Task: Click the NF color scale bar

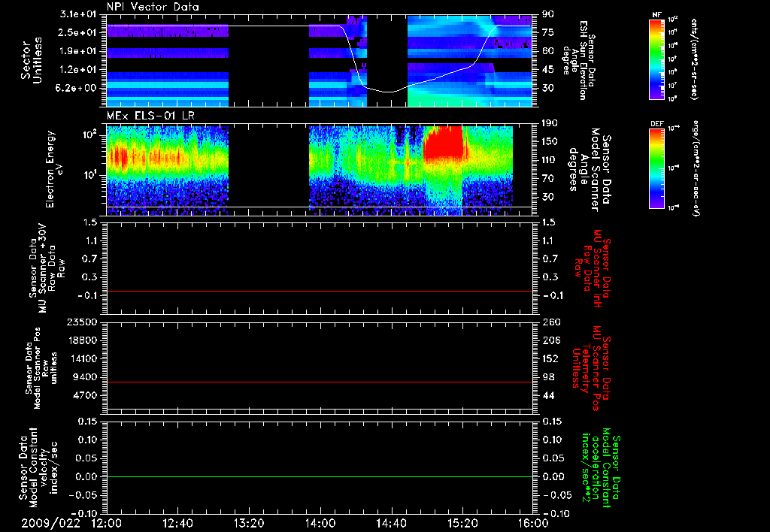Action: pyautogui.click(x=657, y=59)
